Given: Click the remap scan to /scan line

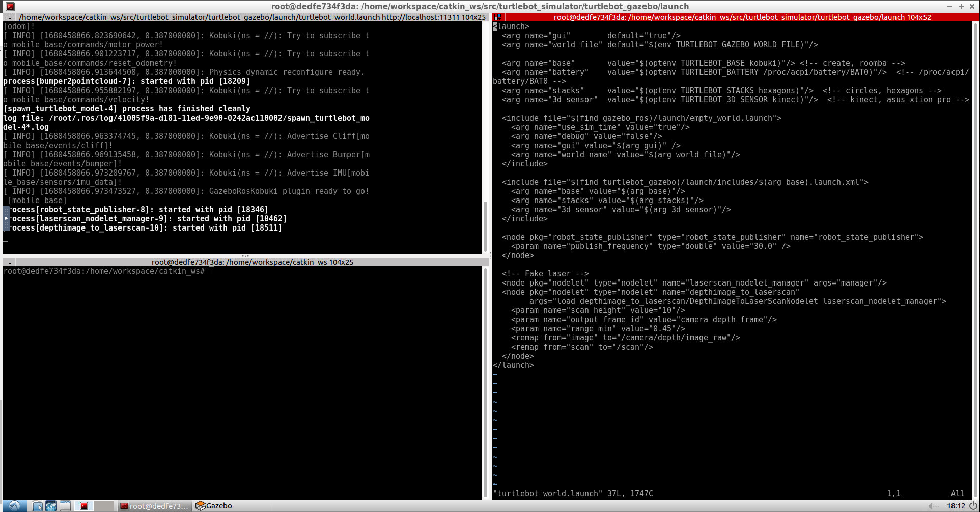Looking at the screenshot, I should (582, 347).
